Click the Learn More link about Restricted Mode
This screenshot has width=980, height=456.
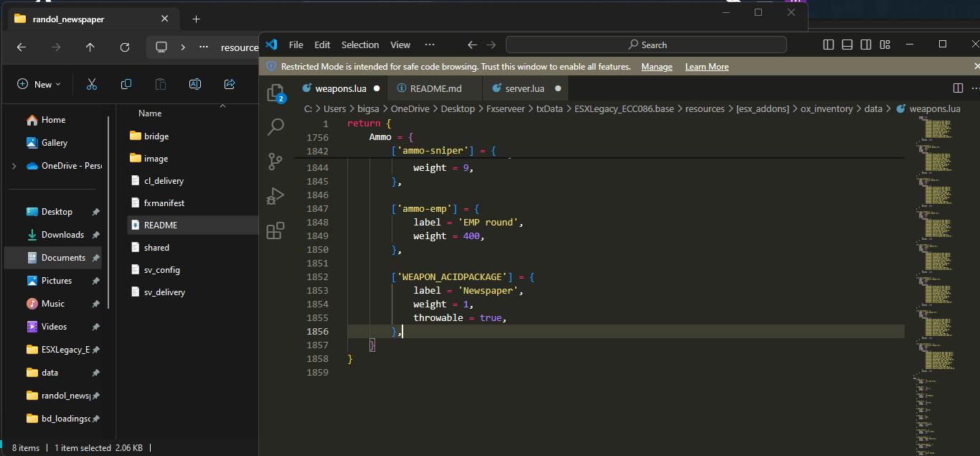[707, 66]
